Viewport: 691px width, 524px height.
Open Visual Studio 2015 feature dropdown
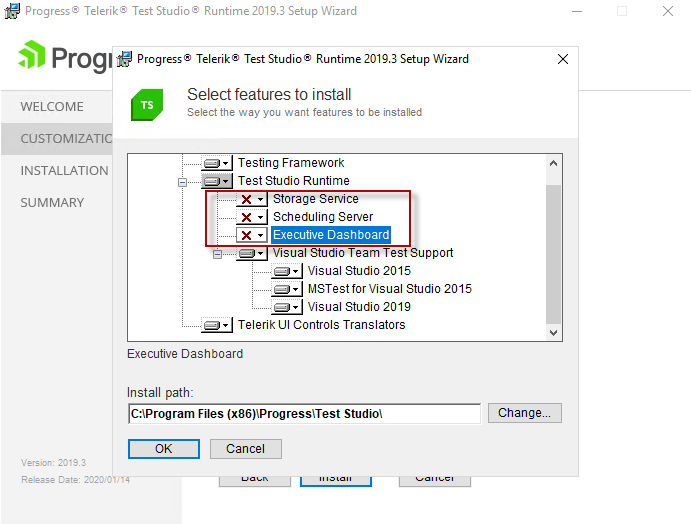286,271
